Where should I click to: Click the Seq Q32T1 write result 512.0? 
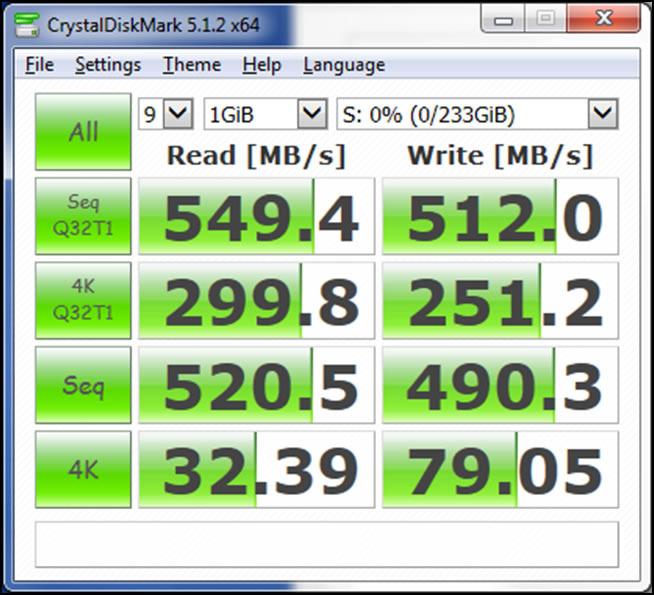pos(501,216)
